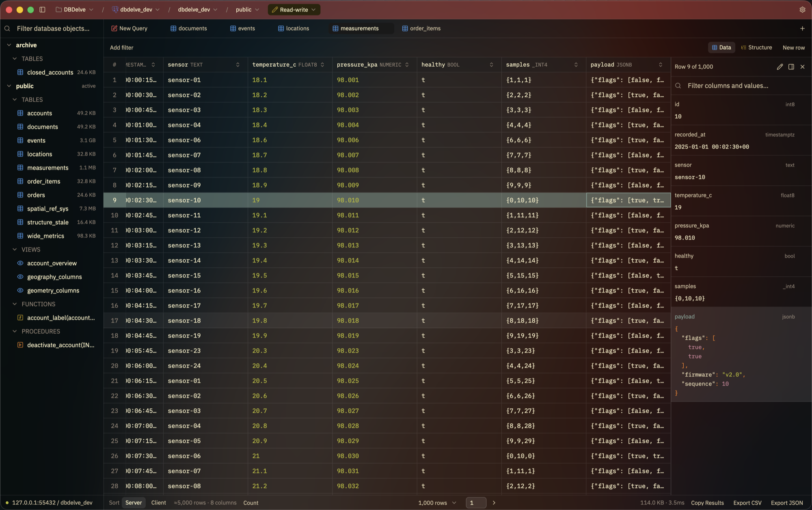Viewport: 812px width, 510px height.
Task: Open the public schema dropdown in breadcrumb
Action: click(x=247, y=10)
